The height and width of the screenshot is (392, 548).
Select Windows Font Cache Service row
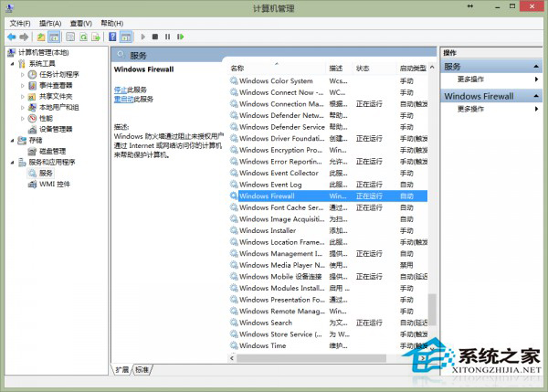tap(329, 207)
